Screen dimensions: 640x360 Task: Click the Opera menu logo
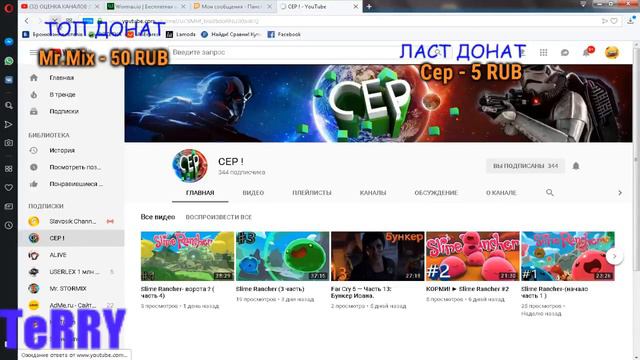point(9,7)
